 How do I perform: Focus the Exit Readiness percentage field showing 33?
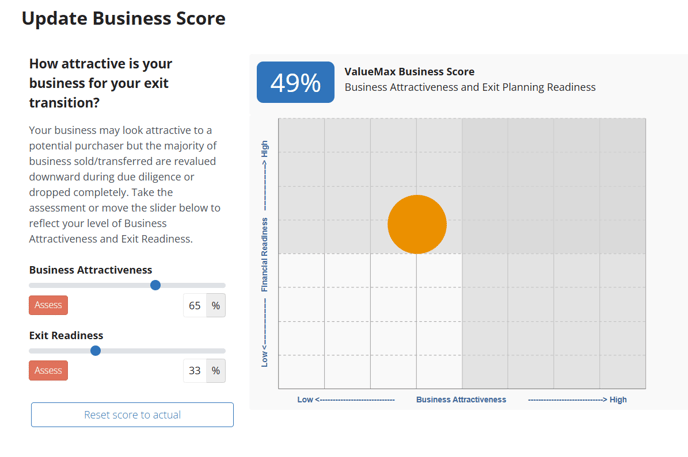pos(194,371)
